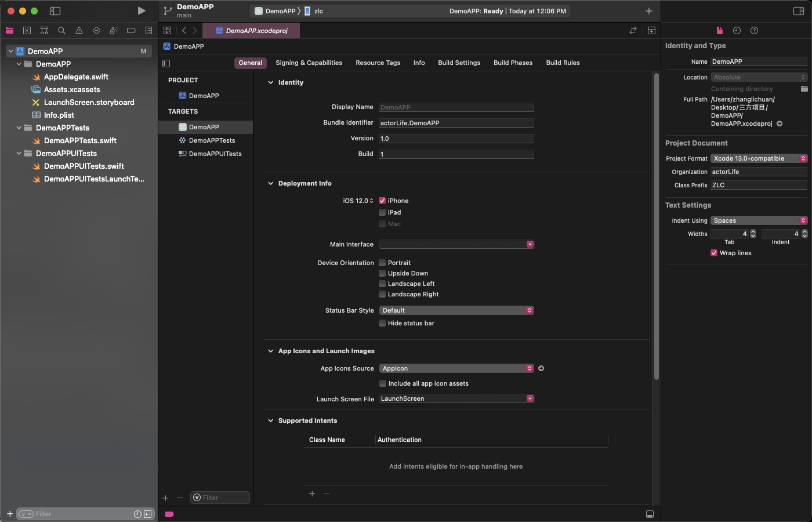The height and width of the screenshot is (522, 812).
Task: Toggle the Wrap lines checkbox
Action: click(x=714, y=253)
